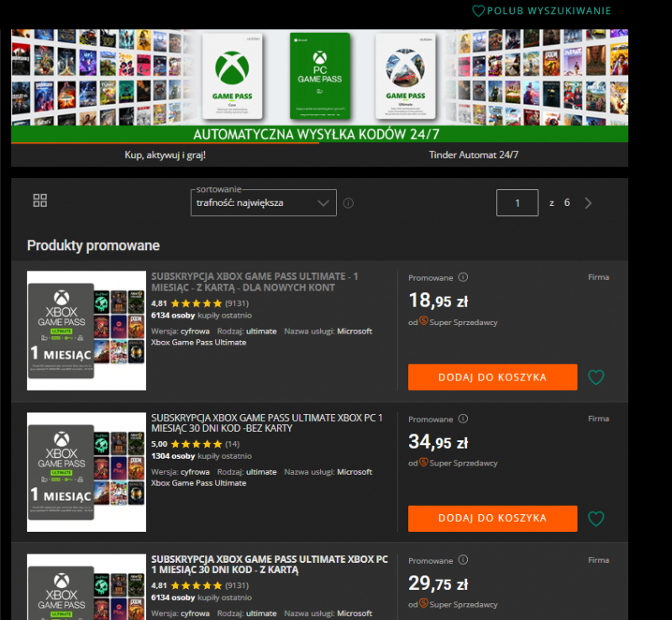Click the Promowane info icon for 18,95 zł offer
Image resolution: width=672 pixels, height=620 pixels.
463,277
